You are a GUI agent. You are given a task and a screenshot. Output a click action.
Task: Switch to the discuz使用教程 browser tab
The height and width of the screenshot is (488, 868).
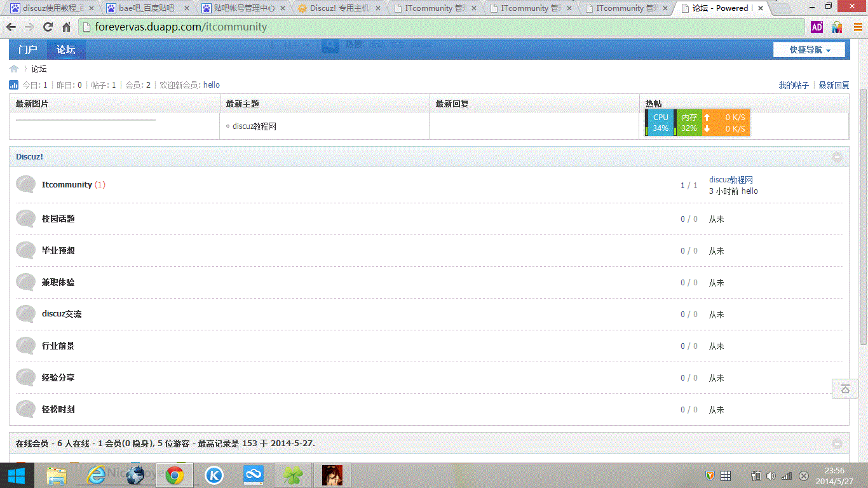tap(53, 8)
